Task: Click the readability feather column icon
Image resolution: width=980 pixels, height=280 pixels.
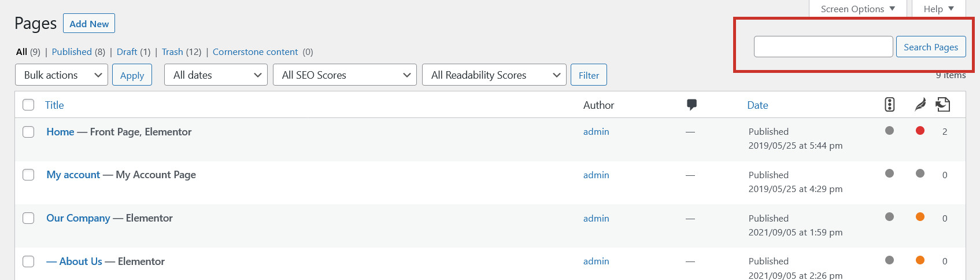Action: pos(920,105)
